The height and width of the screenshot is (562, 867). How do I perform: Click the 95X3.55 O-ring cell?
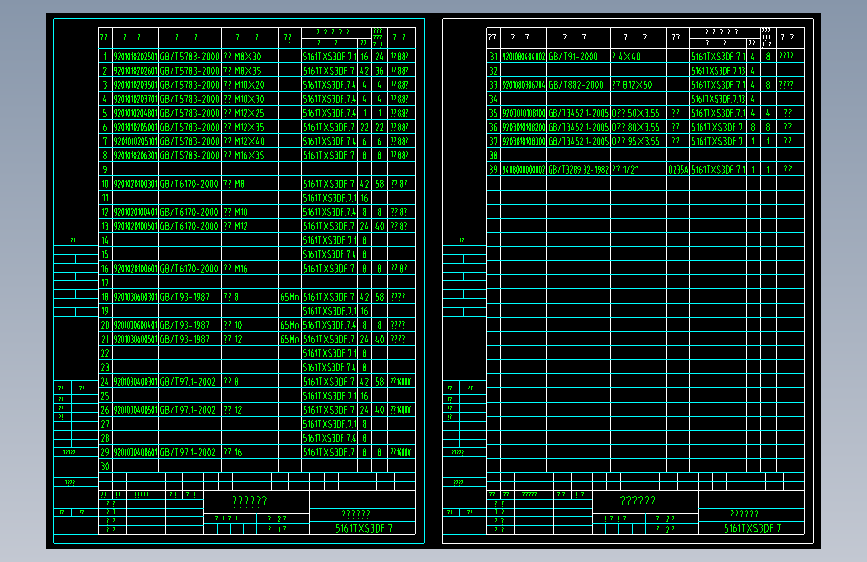pos(639,141)
